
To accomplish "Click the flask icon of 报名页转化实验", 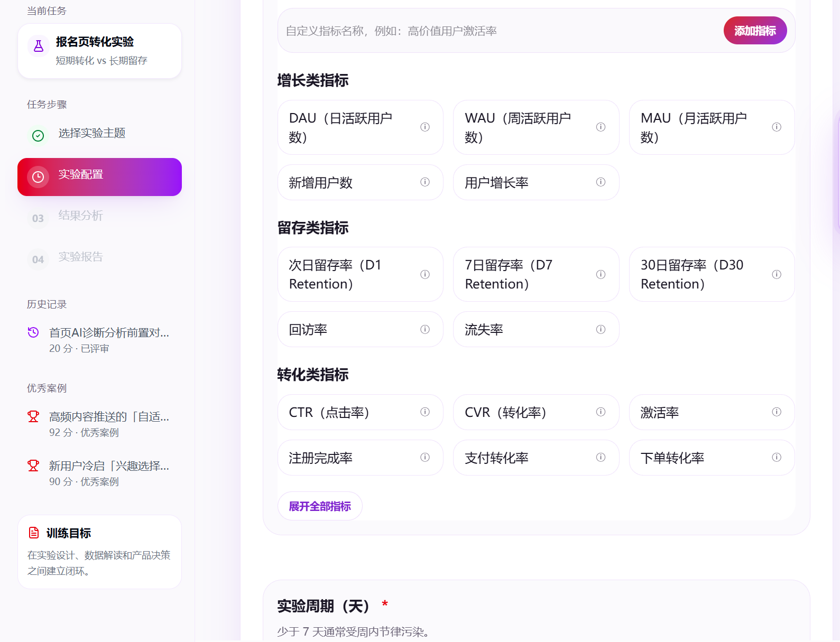I will 39,46.
